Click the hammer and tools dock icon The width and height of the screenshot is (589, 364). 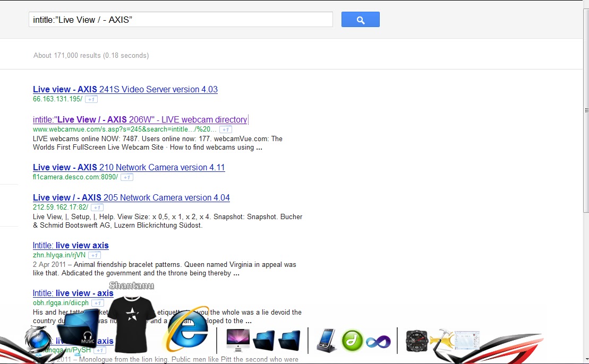[x=442, y=341]
